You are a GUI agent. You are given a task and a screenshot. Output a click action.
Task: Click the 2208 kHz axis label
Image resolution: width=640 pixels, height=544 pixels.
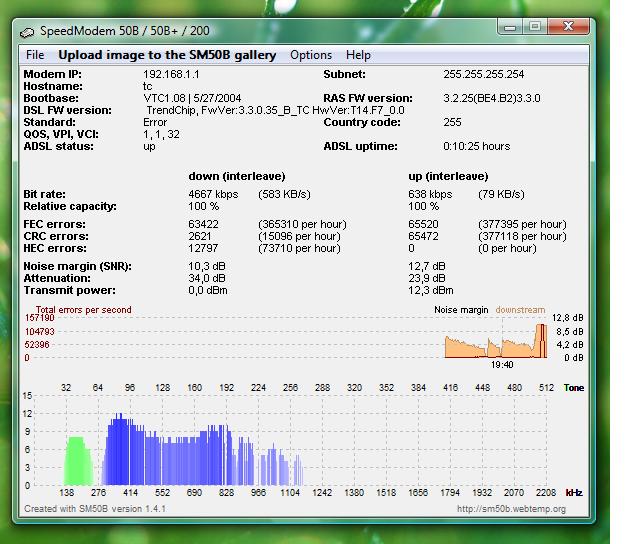(x=546, y=493)
